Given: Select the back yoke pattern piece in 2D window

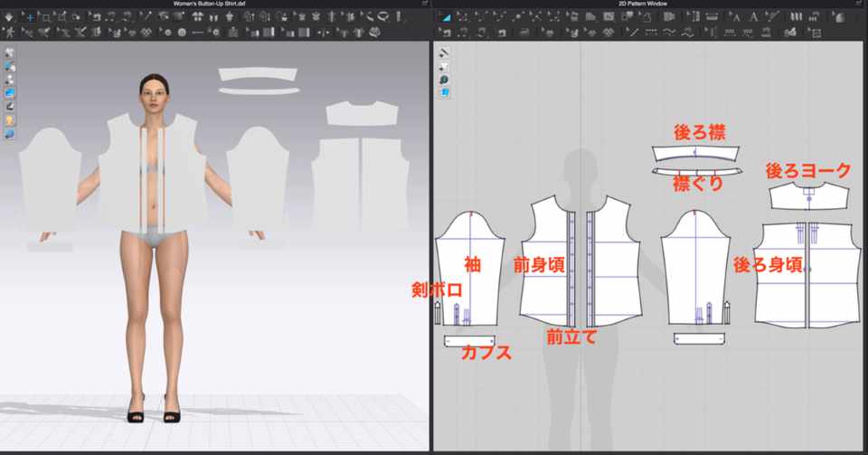Looking at the screenshot, I should 808,197.
